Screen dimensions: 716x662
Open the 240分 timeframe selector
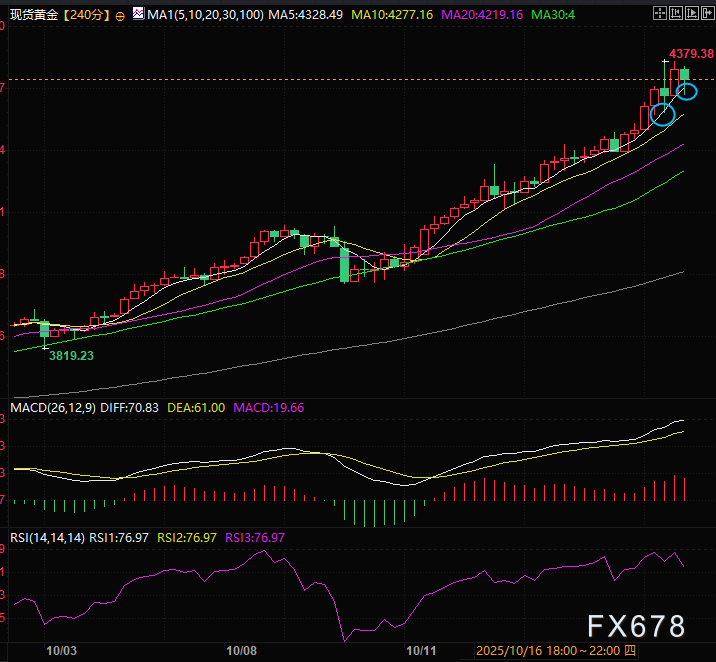[90, 16]
